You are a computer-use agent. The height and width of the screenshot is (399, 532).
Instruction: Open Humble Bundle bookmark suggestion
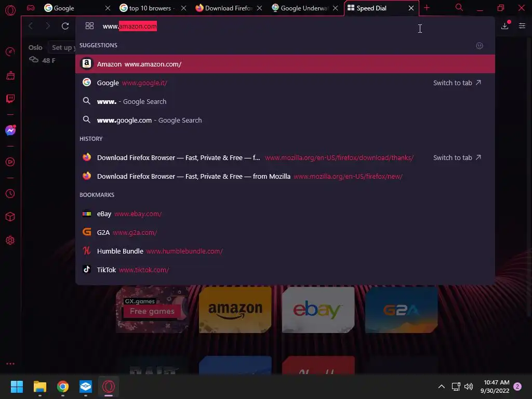(285, 251)
